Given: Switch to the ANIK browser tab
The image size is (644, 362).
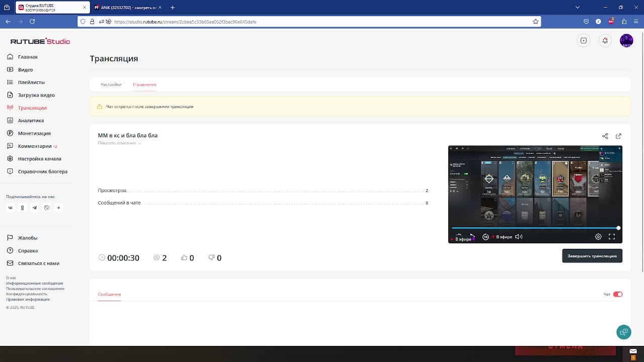Looking at the screenshot, I should tap(128, 8).
